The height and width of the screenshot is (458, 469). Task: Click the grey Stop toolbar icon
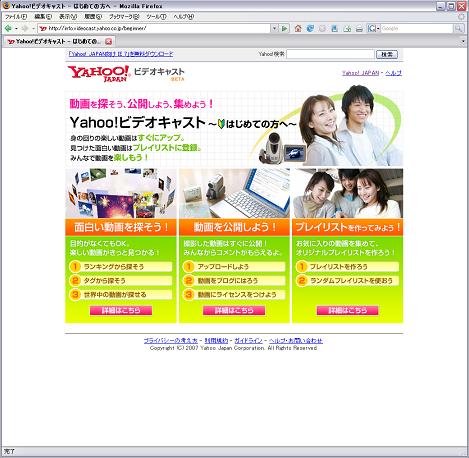322,29
